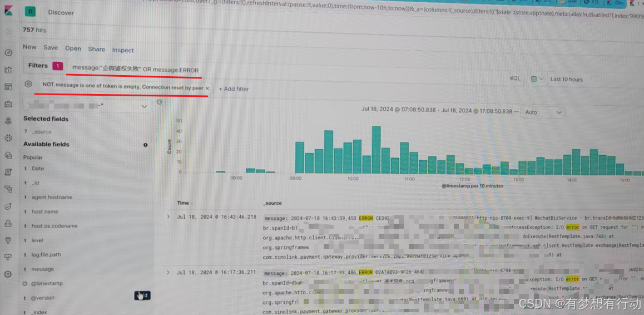This screenshot has width=644, height=315.
Task: Click the Discover breadcrumb title
Action: pos(61,12)
